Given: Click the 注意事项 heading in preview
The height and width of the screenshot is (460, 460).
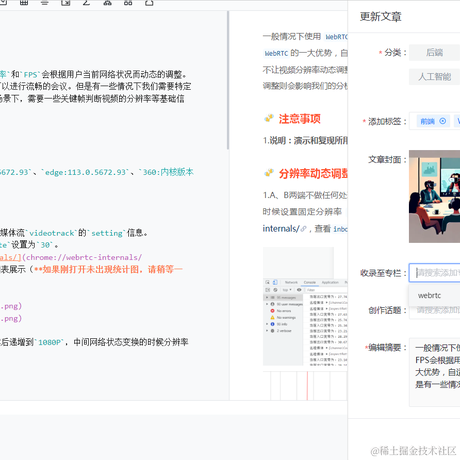Looking at the screenshot, I should click(299, 119).
